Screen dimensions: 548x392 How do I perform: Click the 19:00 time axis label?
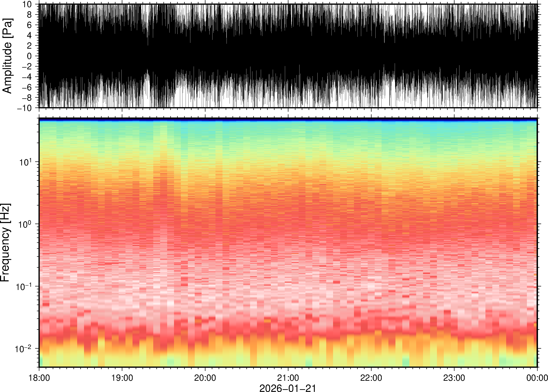point(122,378)
